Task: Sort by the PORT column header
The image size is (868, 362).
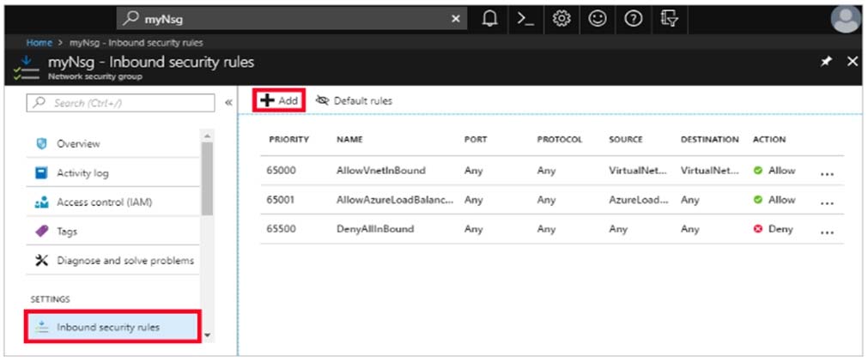Action: 476,140
